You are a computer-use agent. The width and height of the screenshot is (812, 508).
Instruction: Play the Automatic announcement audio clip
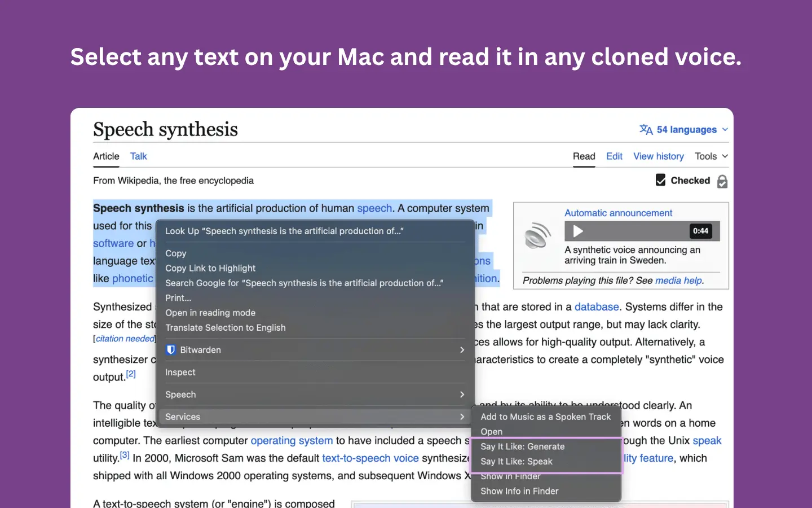(x=578, y=231)
